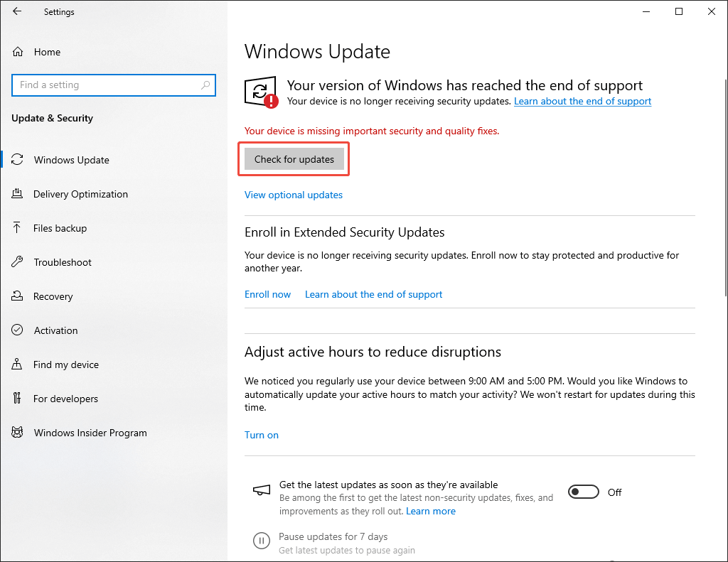Select Windows Update in the sidebar
Viewport: 728px width, 562px height.
pos(71,159)
